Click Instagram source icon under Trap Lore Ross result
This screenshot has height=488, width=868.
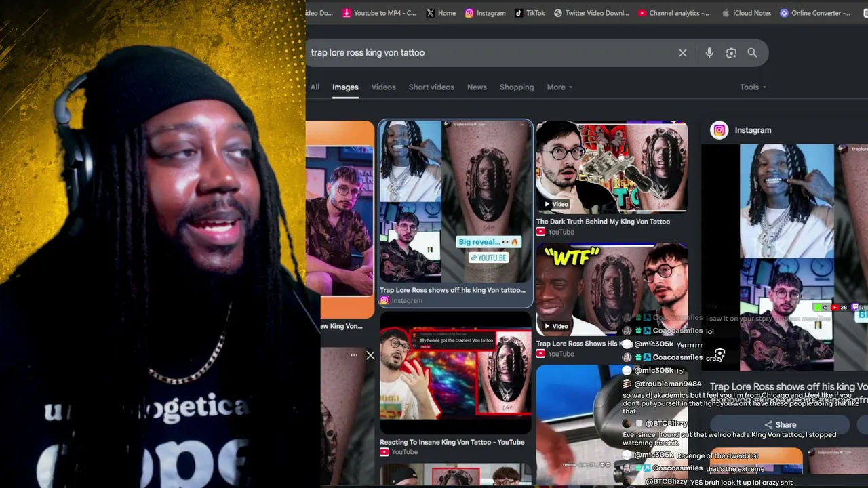point(384,301)
